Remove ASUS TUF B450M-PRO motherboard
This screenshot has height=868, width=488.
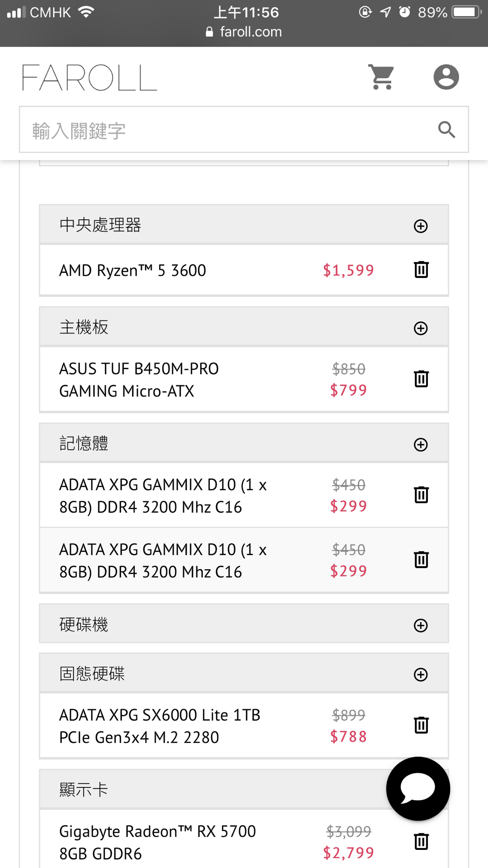[x=421, y=379]
